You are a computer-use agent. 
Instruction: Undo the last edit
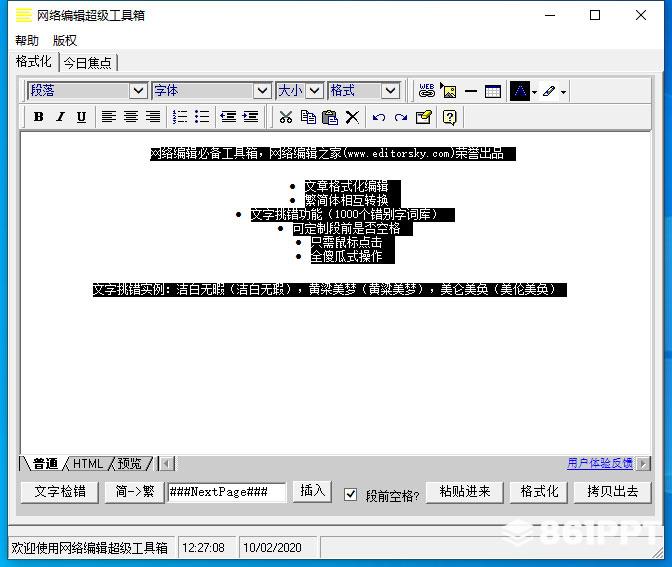click(378, 117)
